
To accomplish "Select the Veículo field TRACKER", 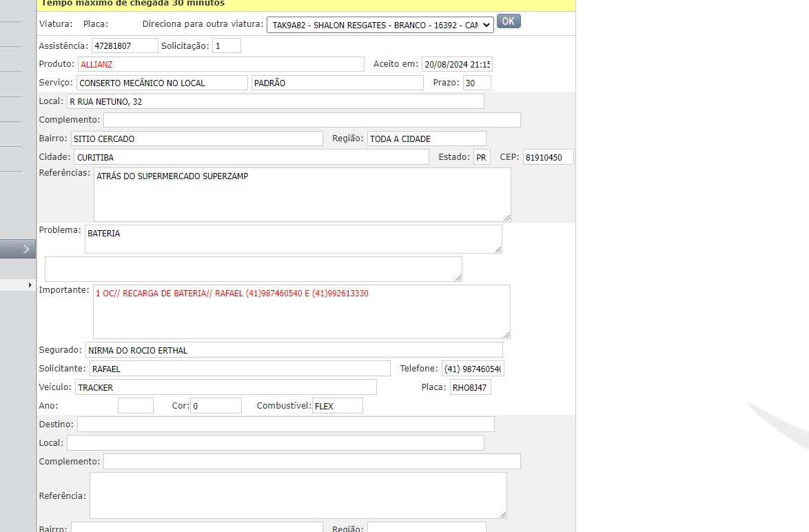I will pos(226,387).
